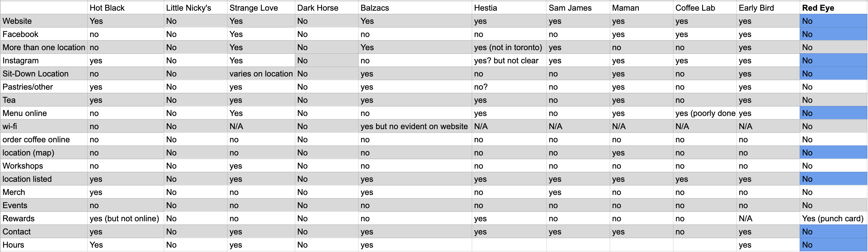Select the Balzacs column header

pos(415,8)
